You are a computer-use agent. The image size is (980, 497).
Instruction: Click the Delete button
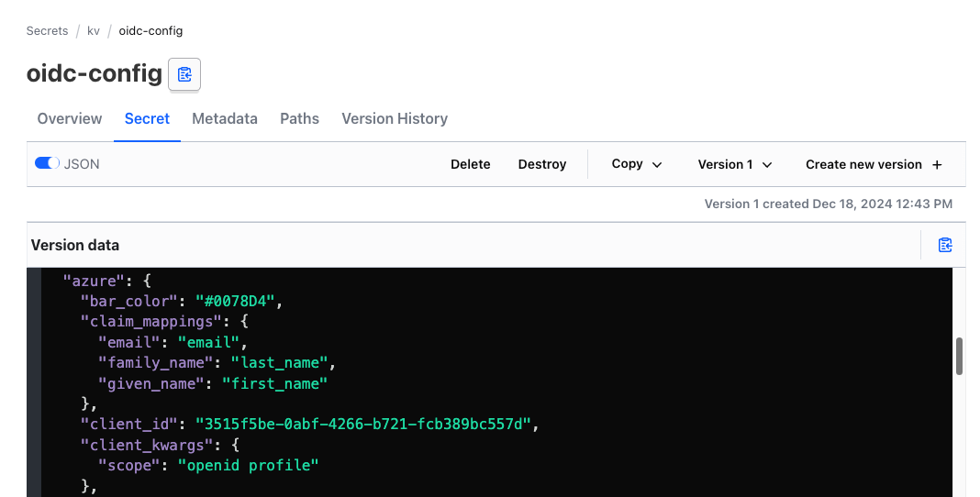[x=471, y=164]
